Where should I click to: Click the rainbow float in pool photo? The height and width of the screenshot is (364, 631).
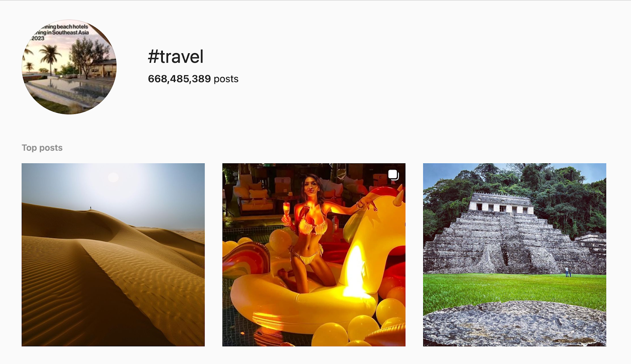245,260
